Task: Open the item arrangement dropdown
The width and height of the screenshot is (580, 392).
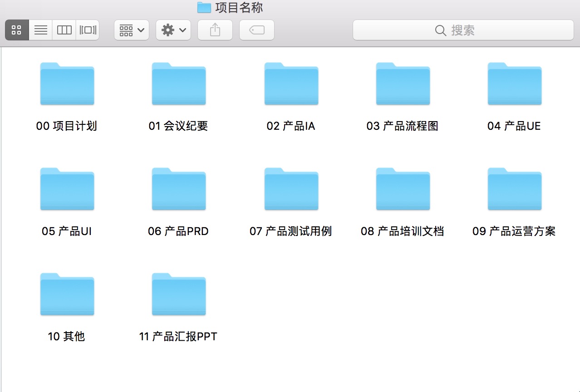Action: pos(132,30)
